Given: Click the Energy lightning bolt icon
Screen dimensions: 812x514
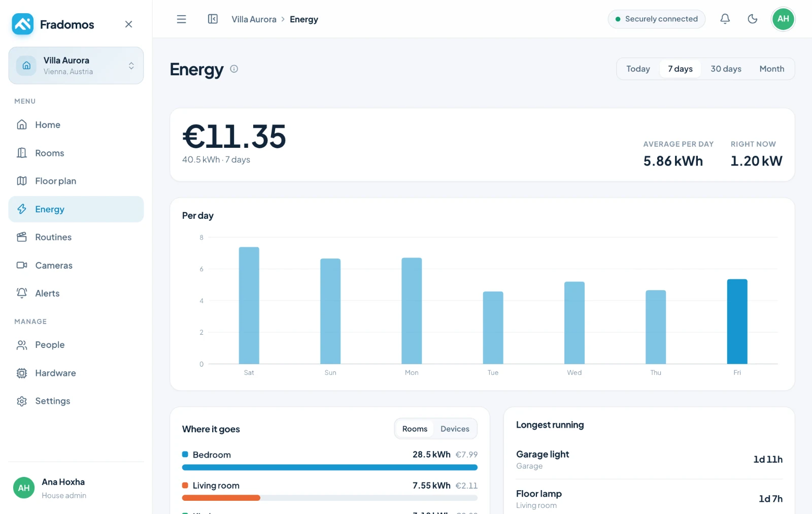Looking at the screenshot, I should coord(22,209).
